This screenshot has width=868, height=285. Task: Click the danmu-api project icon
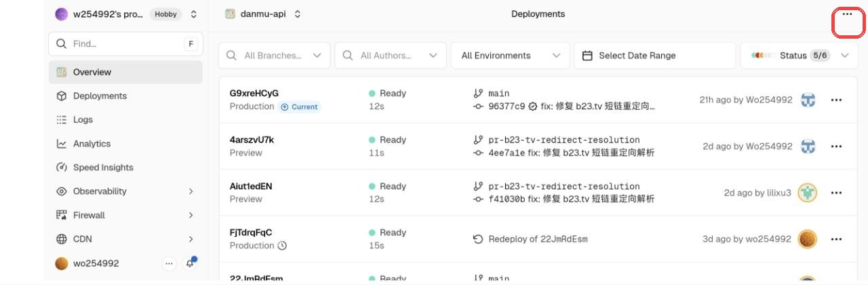coord(230,14)
